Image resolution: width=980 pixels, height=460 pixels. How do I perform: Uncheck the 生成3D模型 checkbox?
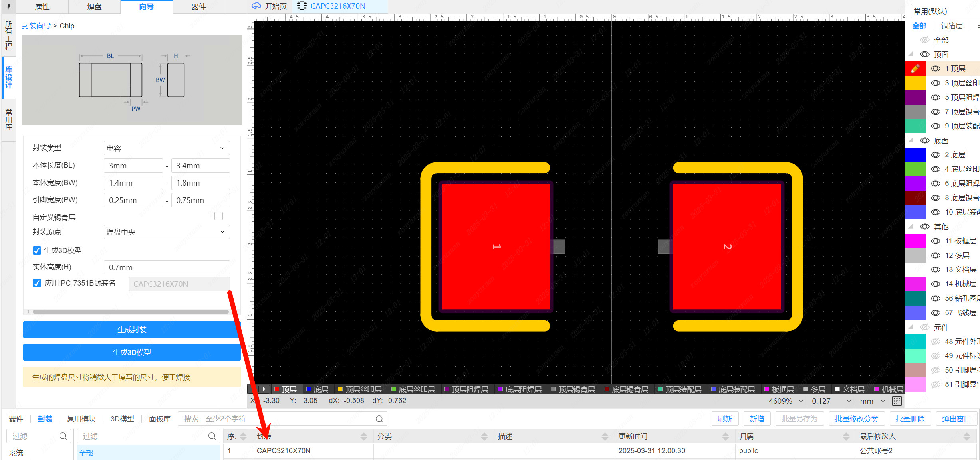click(x=37, y=251)
